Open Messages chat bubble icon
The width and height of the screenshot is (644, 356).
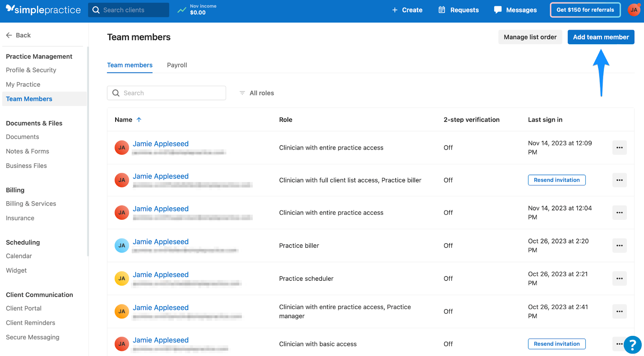click(498, 10)
